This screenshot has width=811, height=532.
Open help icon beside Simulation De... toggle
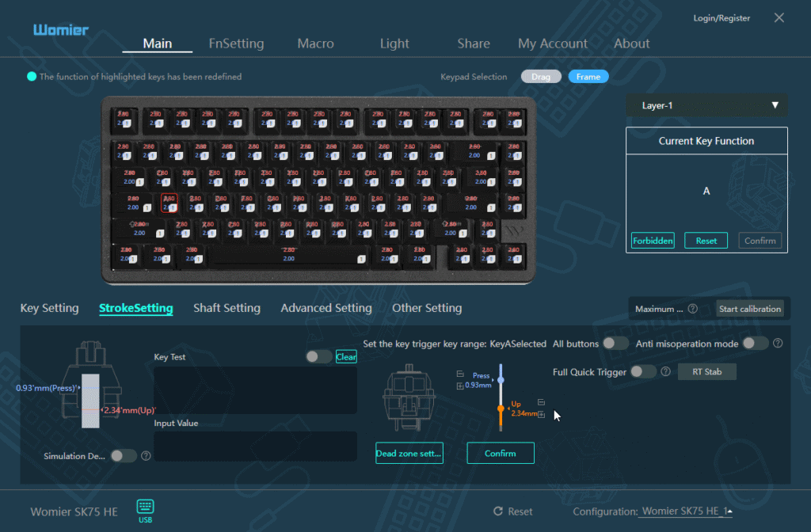click(146, 455)
